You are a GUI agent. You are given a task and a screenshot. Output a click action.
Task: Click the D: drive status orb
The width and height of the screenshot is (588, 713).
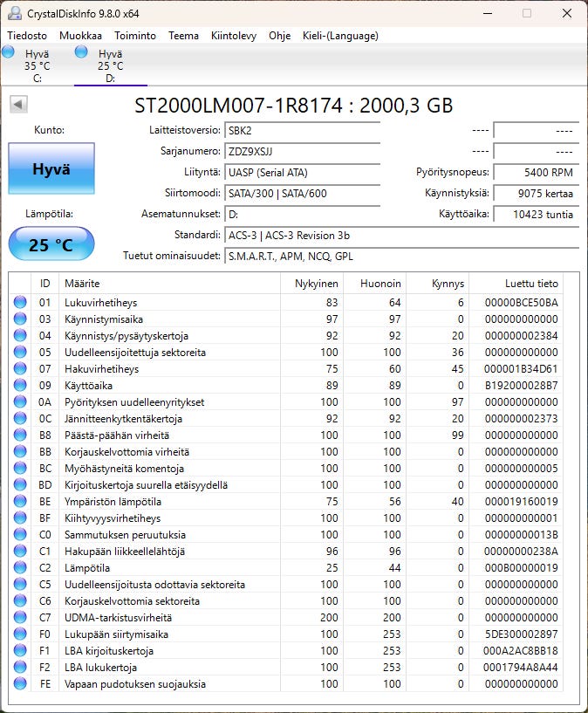tap(82, 52)
